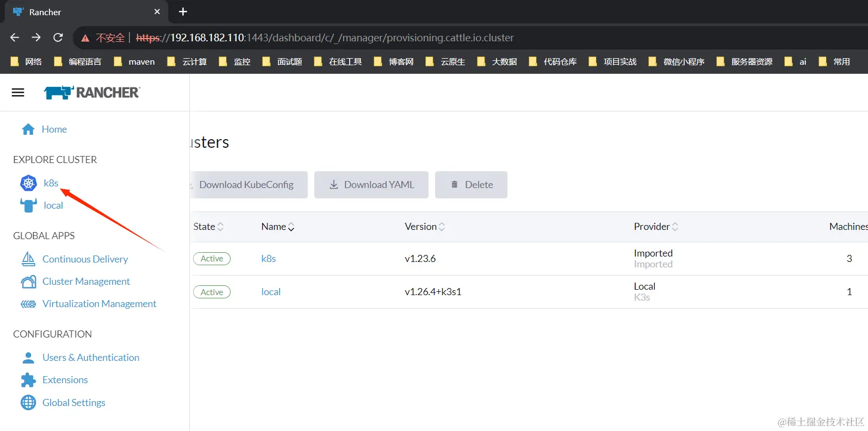Open the 服务器资源 bookmark folder
Image resolution: width=868 pixels, height=431 pixels.
point(745,61)
